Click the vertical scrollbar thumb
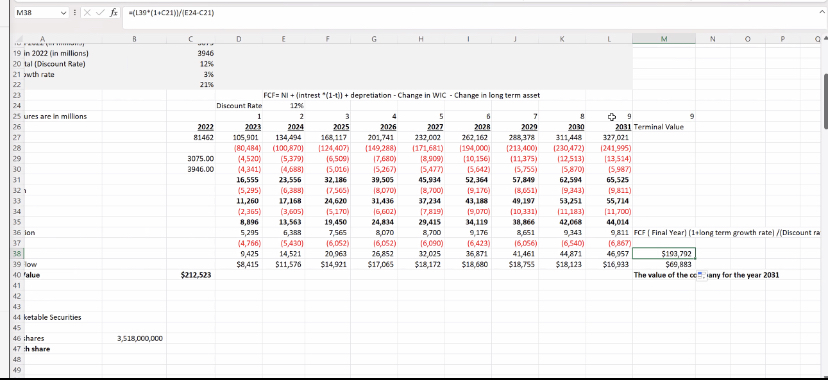 [825, 100]
